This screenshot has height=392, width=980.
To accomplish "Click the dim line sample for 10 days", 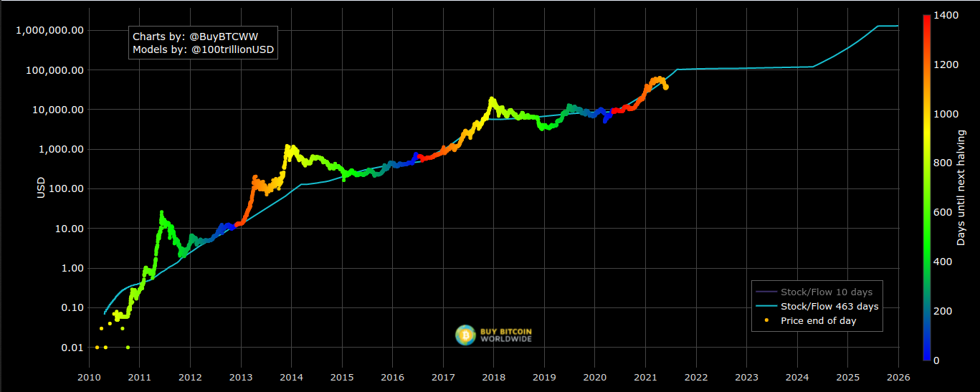I will click(x=766, y=292).
